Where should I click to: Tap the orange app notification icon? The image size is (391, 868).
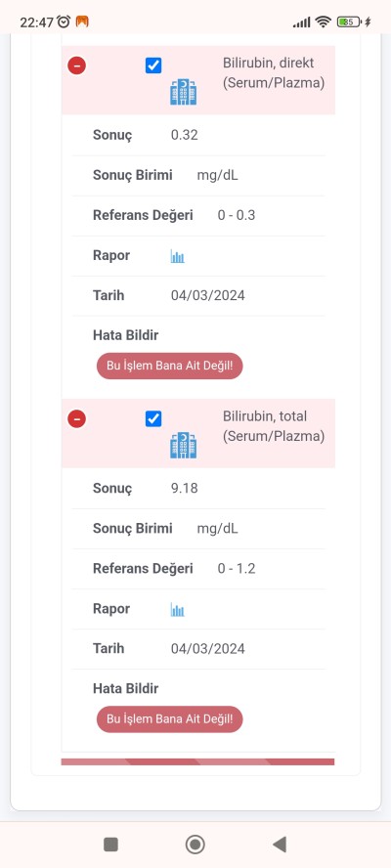82,22
